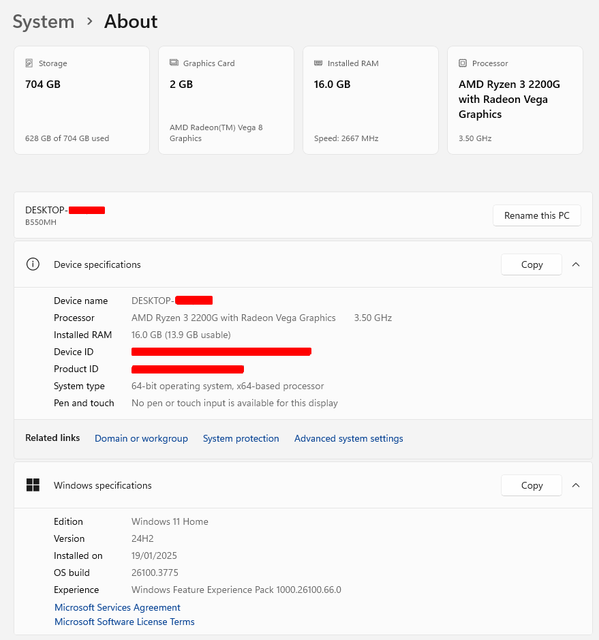Click the 'Speed: 2667 MHz' text
This screenshot has width=599, height=640.
point(346,138)
